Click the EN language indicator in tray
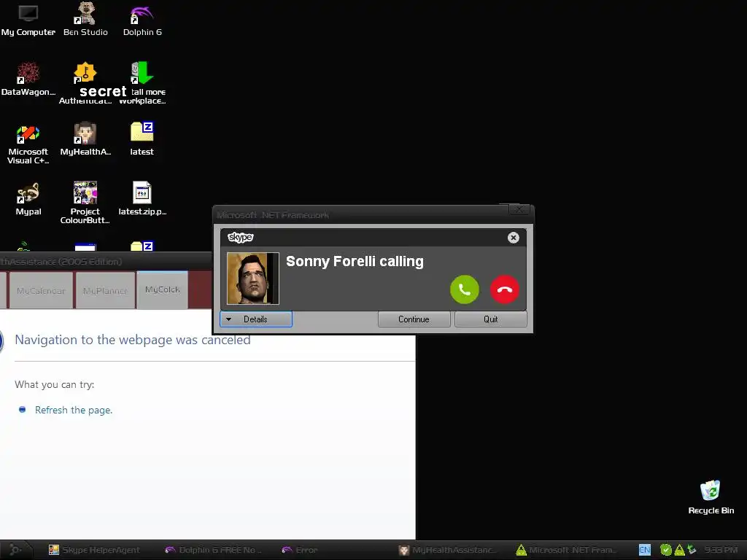747x560 pixels. coord(645,550)
